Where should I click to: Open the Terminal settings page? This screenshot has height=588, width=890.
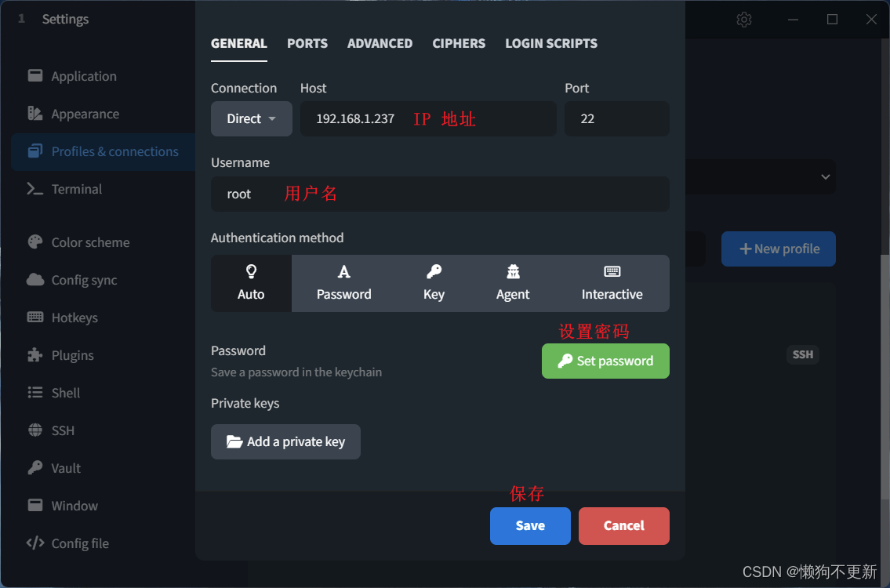[77, 189]
